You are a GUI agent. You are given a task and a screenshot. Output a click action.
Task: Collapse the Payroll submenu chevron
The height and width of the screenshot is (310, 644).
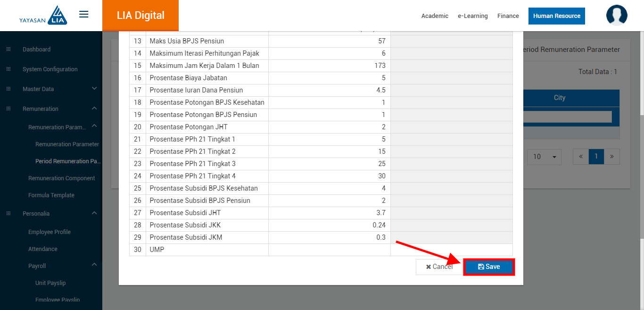pyautogui.click(x=94, y=265)
